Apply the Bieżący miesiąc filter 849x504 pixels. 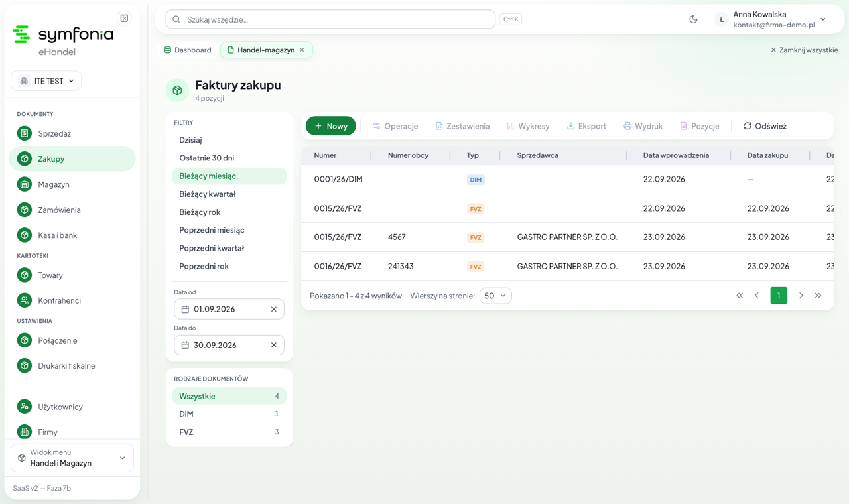(x=229, y=176)
